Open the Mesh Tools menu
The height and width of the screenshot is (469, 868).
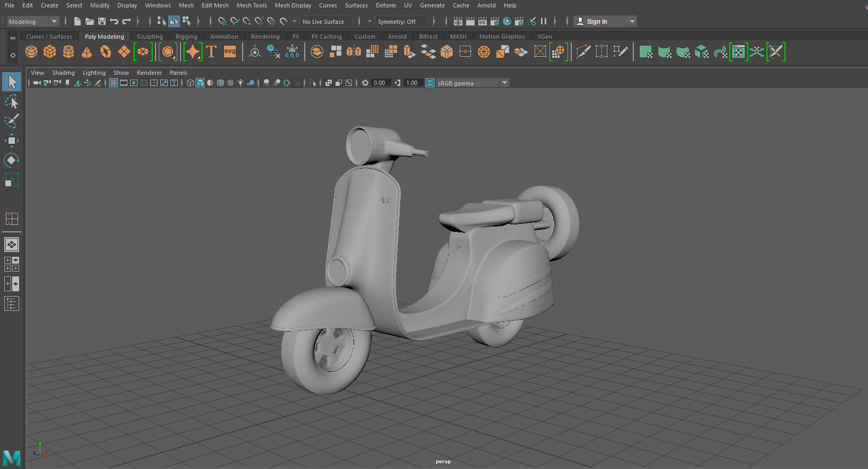pos(252,5)
